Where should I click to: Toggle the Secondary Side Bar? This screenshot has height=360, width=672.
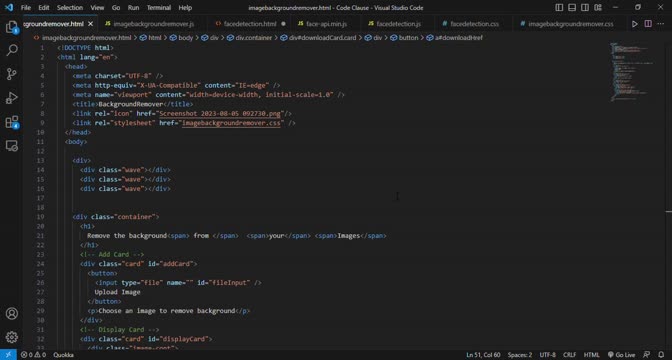click(585, 7)
